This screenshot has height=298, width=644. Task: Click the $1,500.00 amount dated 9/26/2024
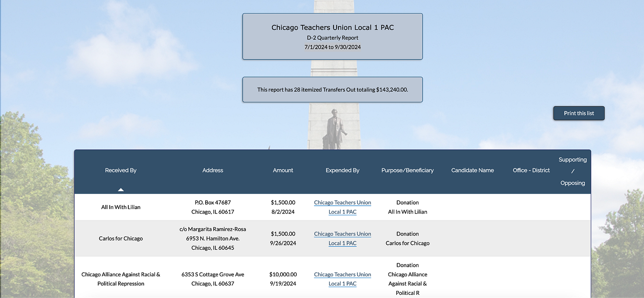coord(283,239)
